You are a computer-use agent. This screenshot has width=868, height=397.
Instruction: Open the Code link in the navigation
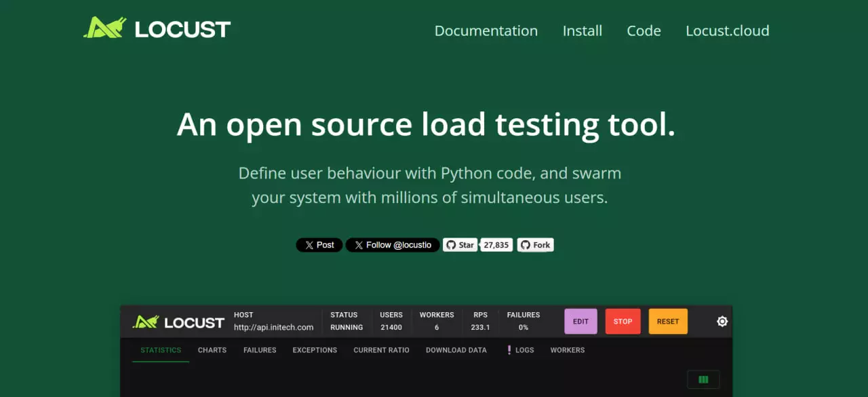click(x=644, y=31)
